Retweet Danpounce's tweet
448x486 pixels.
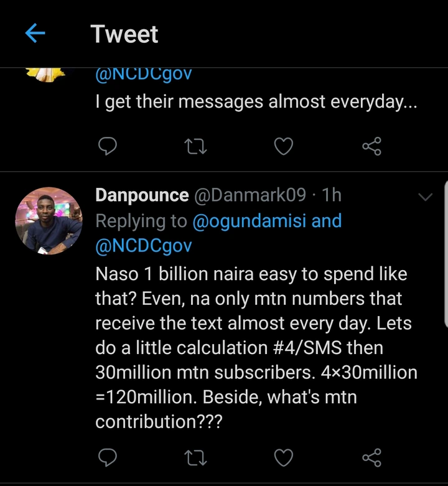coord(195,458)
